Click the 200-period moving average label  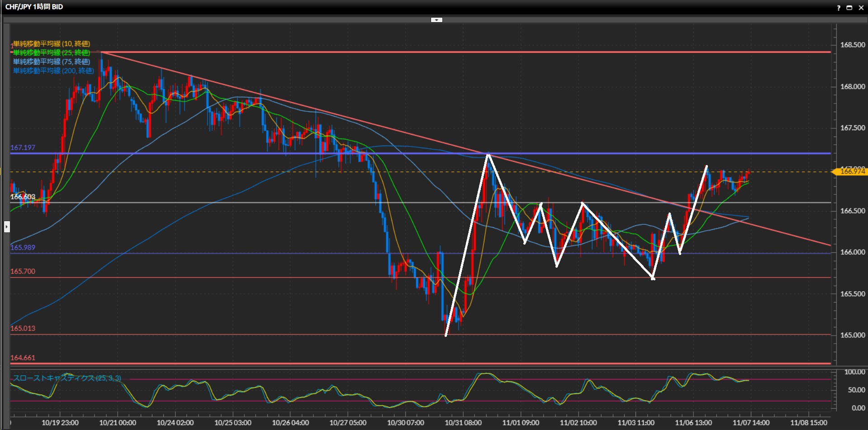pyautogui.click(x=53, y=71)
